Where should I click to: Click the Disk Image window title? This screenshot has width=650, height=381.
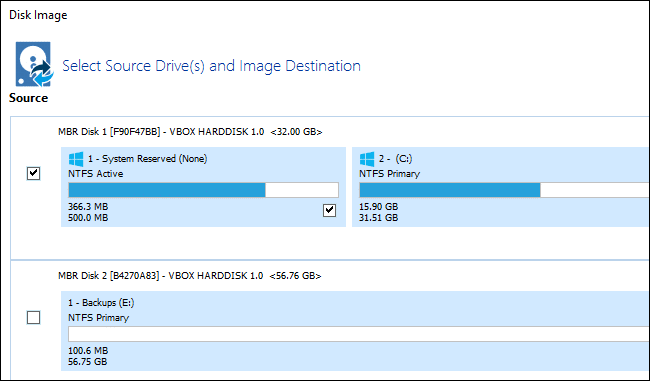pos(38,15)
